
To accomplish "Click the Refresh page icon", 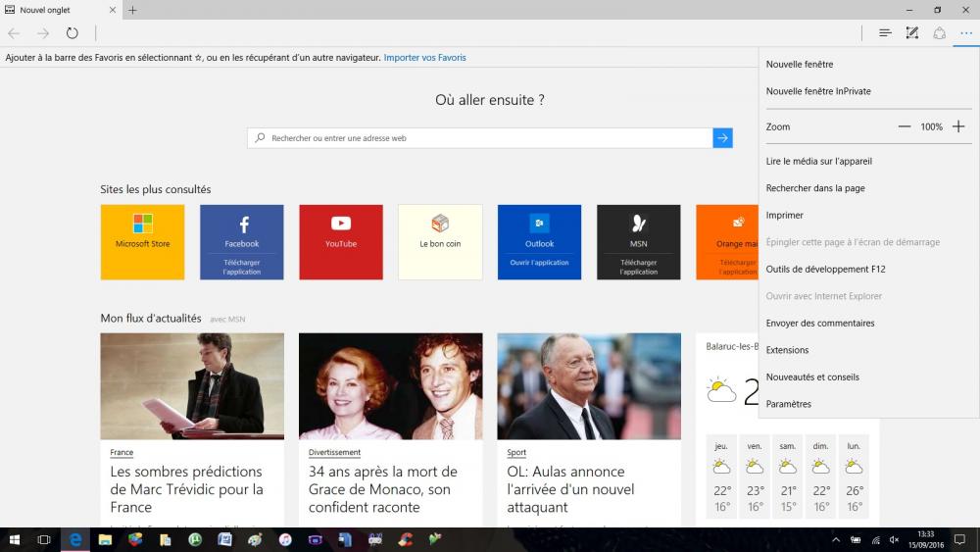I will click(72, 33).
